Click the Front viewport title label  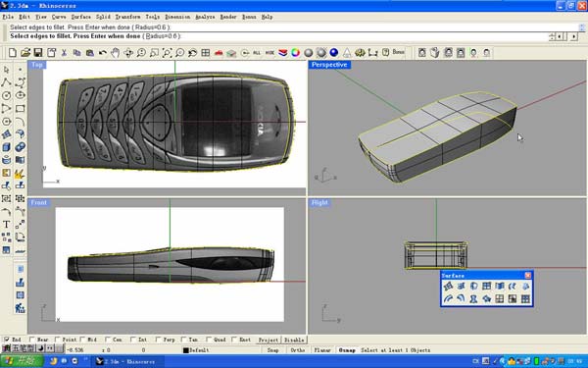[x=39, y=202]
